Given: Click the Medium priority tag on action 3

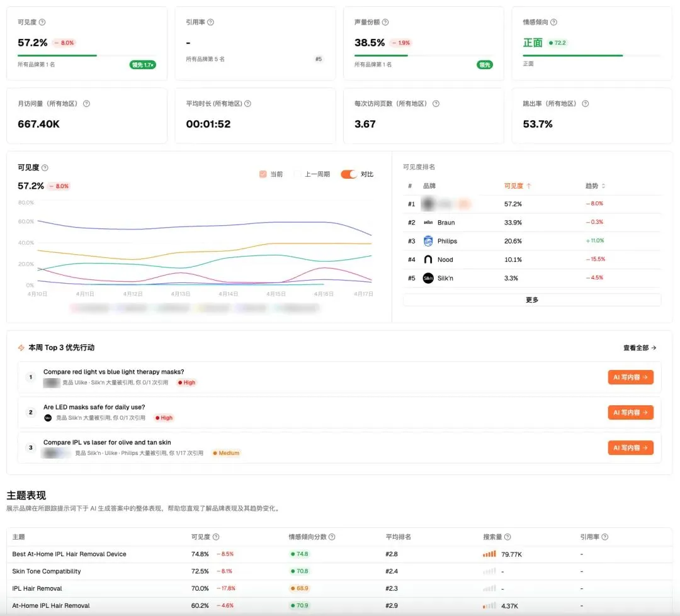Looking at the screenshot, I should pyautogui.click(x=227, y=453).
